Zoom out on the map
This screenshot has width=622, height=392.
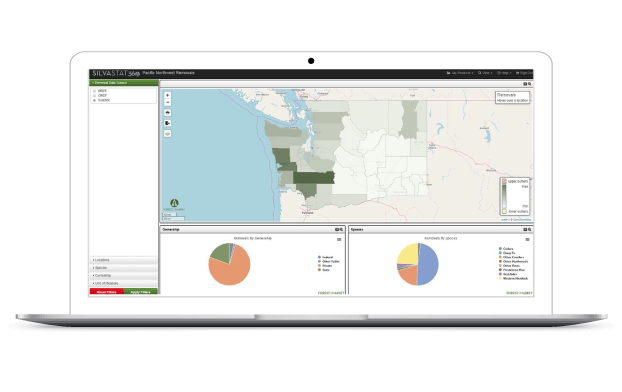167,102
